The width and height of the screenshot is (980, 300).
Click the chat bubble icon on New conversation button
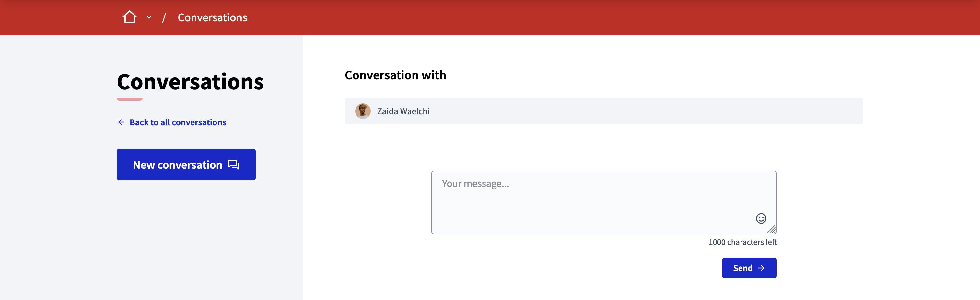coord(233,164)
